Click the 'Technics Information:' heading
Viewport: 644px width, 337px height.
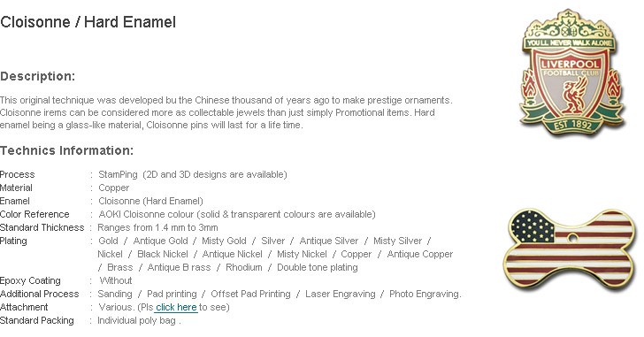pyautogui.click(x=66, y=150)
